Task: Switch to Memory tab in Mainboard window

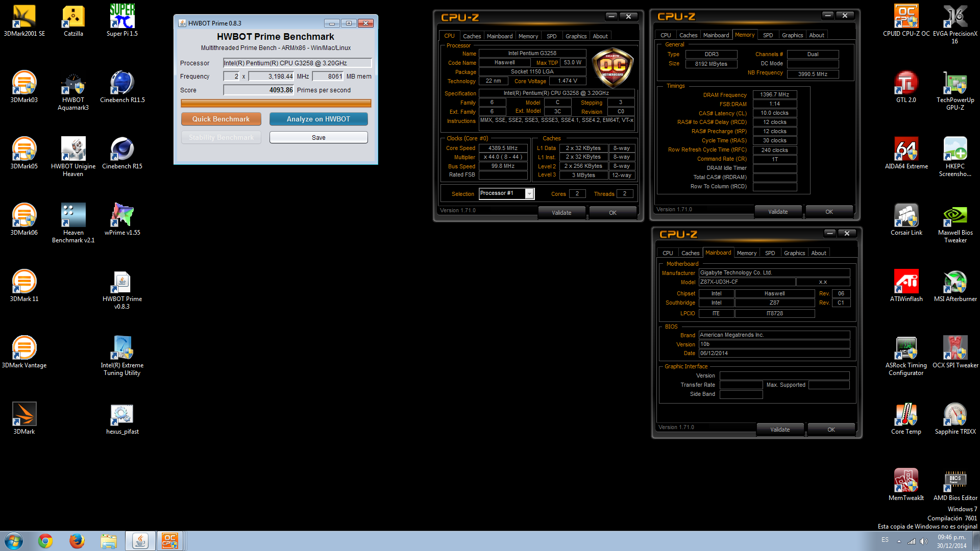Action: pyautogui.click(x=746, y=253)
